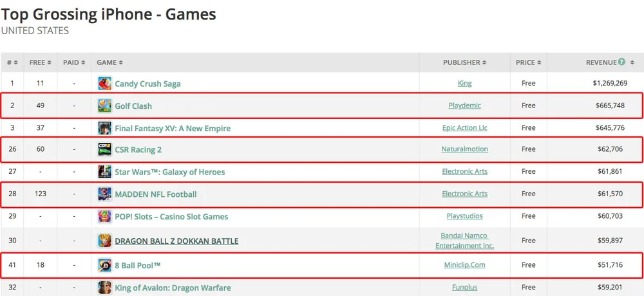Sort table by FREE column
Screen dimensions: 644x296
pyautogui.click(x=40, y=62)
